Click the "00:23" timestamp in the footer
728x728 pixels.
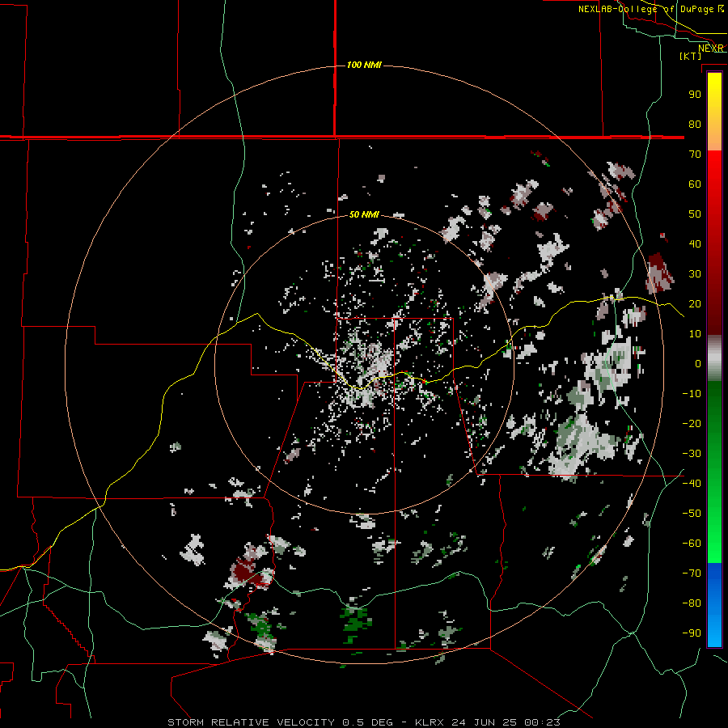(x=542, y=722)
